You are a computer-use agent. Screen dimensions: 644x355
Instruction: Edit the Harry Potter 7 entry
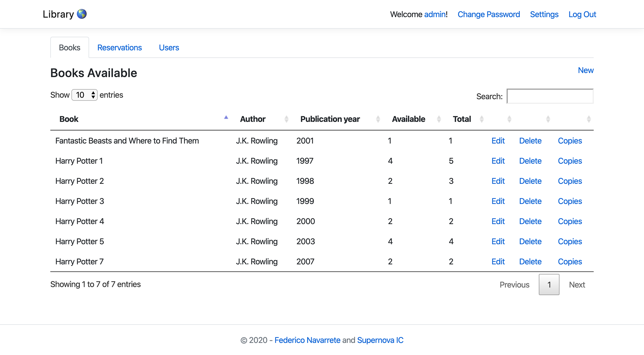click(x=498, y=261)
